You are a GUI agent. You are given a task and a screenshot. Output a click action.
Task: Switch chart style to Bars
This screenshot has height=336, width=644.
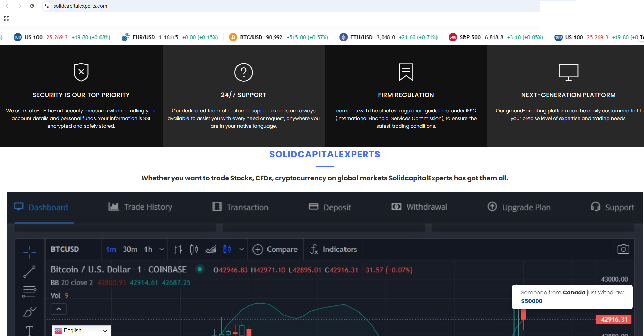click(178, 249)
